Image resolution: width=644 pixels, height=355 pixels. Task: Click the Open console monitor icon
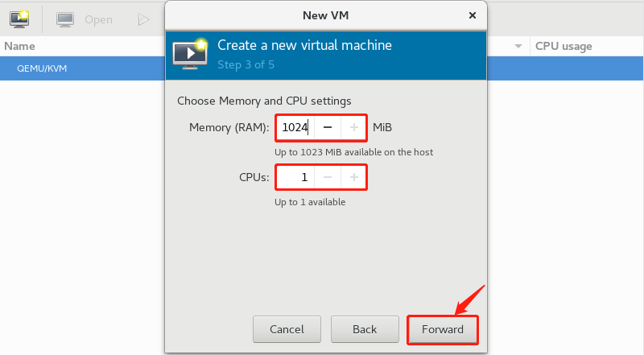(66, 19)
